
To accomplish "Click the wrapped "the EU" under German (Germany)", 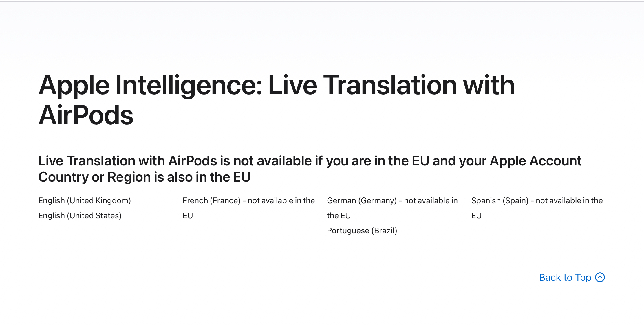I will coord(339,216).
